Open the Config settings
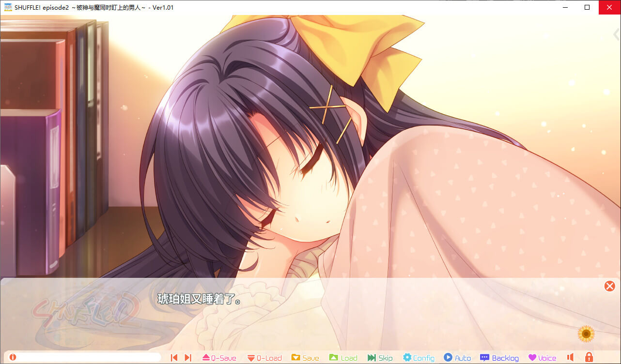 (x=419, y=358)
